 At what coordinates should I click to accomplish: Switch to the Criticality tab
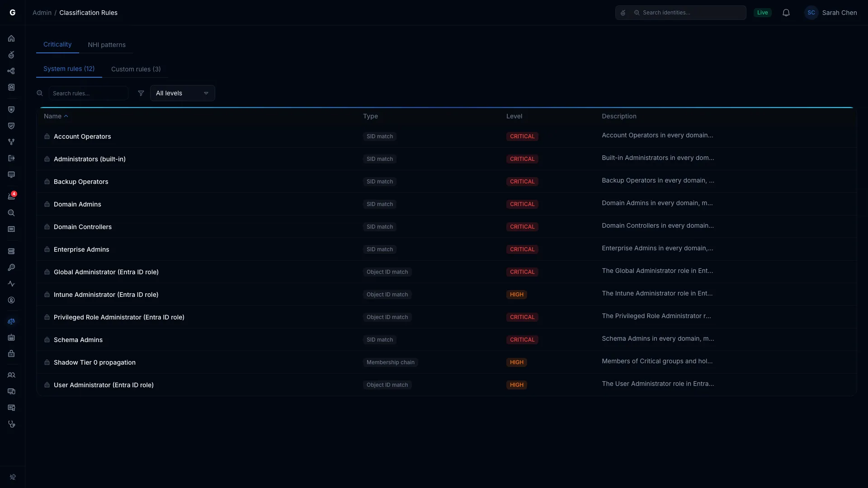tap(57, 44)
